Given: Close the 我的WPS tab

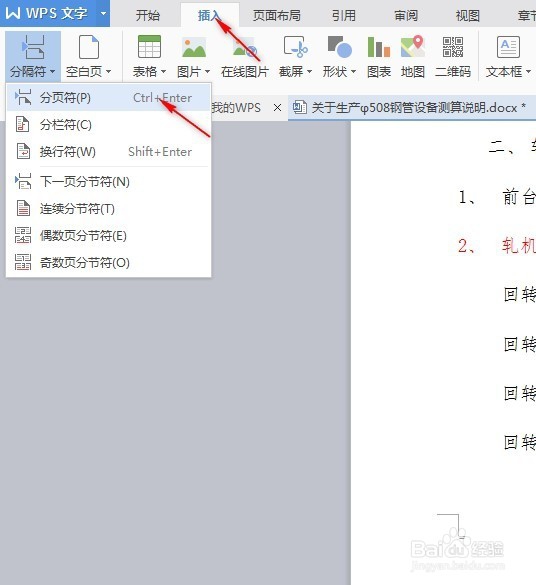Looking at the screenshot, I should point(277,108).
